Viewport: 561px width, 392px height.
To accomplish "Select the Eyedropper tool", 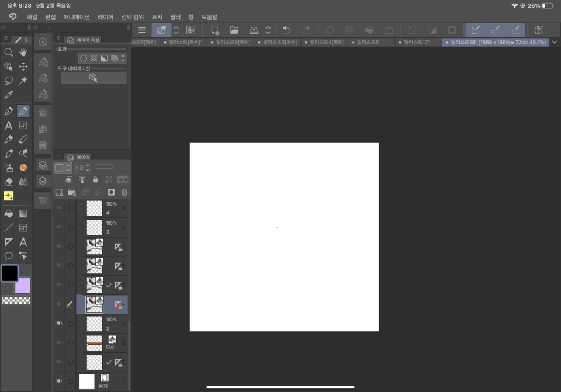I will point(9,95).
